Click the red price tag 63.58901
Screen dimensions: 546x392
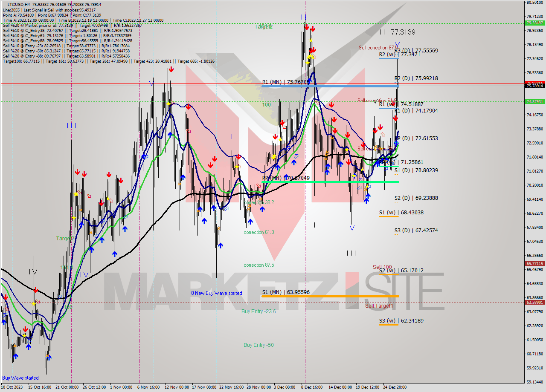point(534,303)
